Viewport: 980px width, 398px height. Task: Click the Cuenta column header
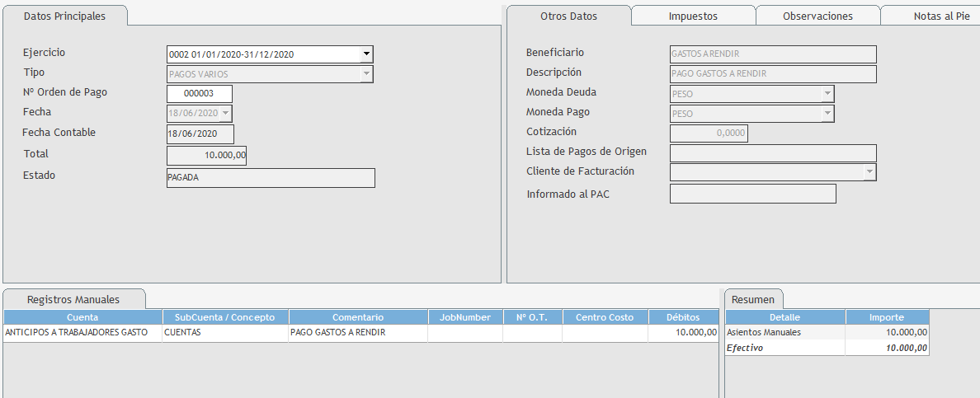82,317
